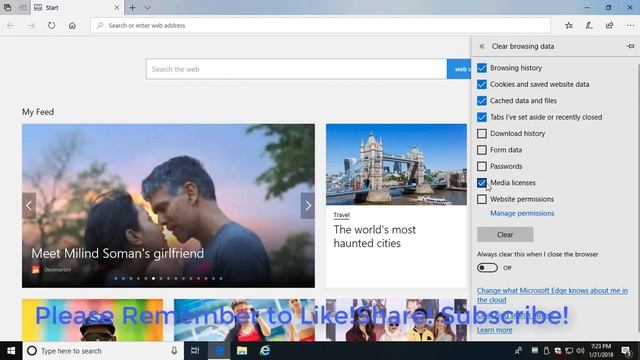
Task: Check Passwords
Action: click(x=482, y=166)
